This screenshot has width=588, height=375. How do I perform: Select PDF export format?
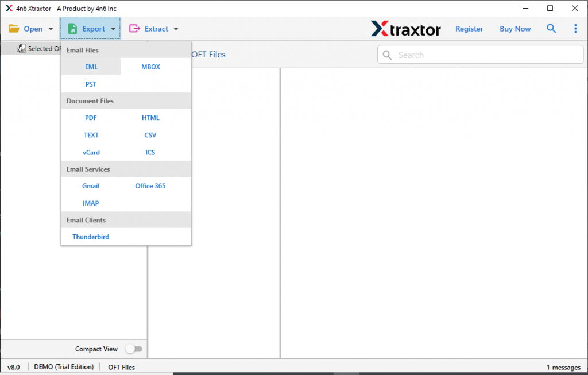click(91, 118)
